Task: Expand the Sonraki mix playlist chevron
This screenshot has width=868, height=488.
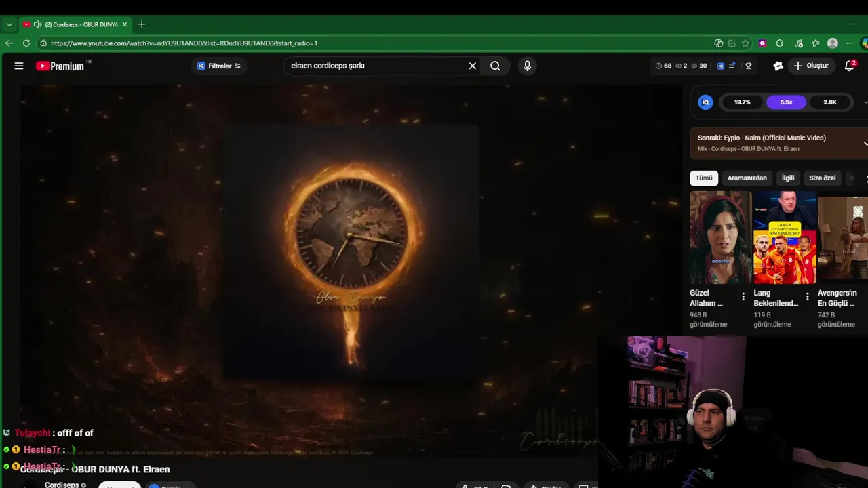Action: point(865,143)
